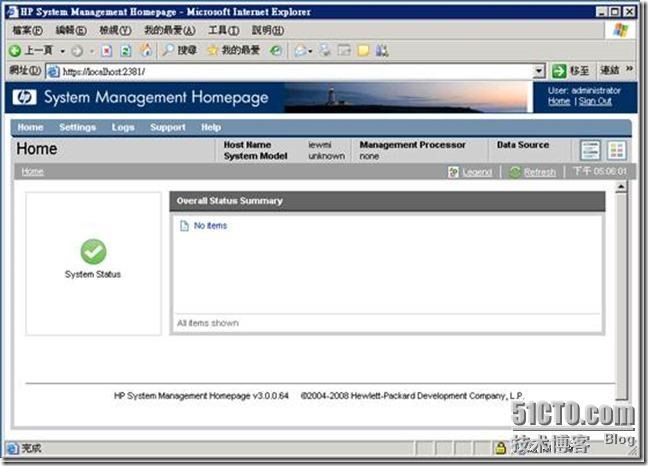Screen dimensions: 648x466
Task: Click the page icon in address bar
Action: tap(53, 71)
